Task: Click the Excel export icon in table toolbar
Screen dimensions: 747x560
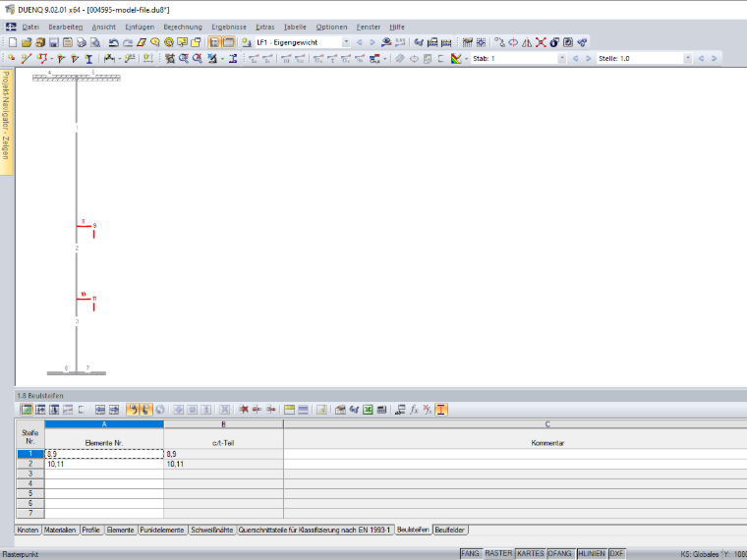Action: (368, 410)
